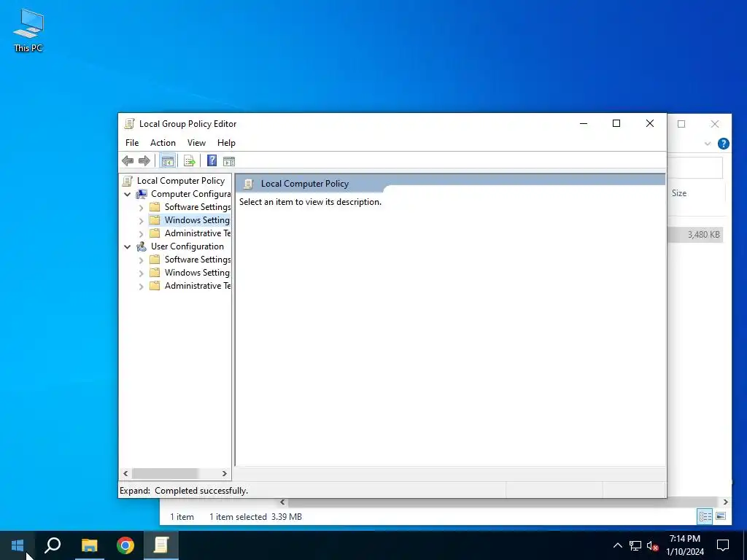Click folder icon of Software Settings under User Configuration
This screenshot has height=560, width=747.
(x=155, y=260)
